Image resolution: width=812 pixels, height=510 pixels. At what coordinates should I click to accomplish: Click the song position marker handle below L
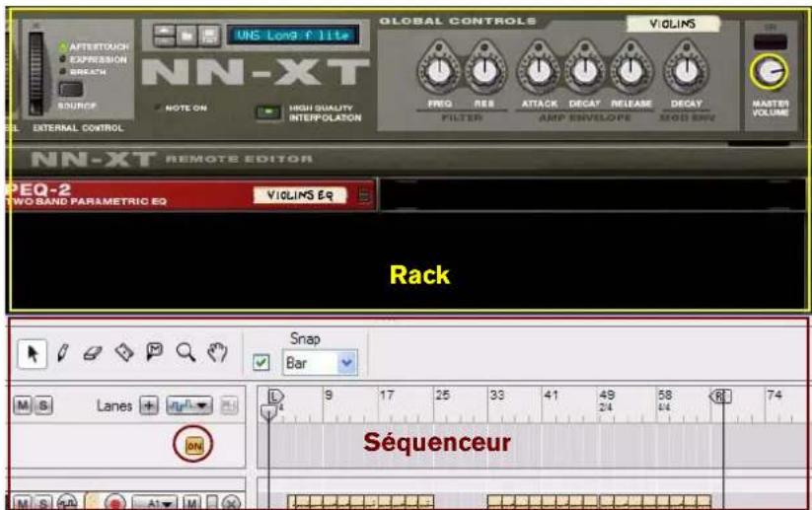tap(268, 412)
